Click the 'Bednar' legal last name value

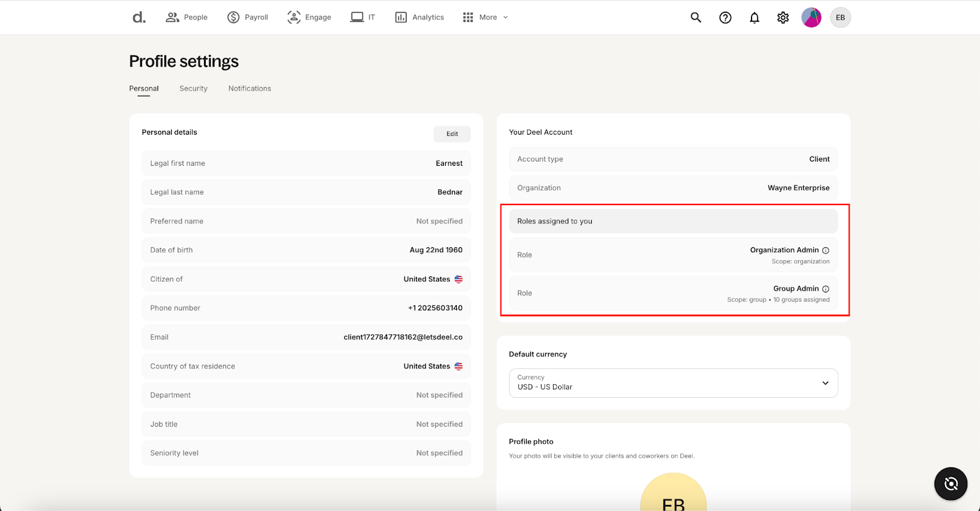[450, 192]
